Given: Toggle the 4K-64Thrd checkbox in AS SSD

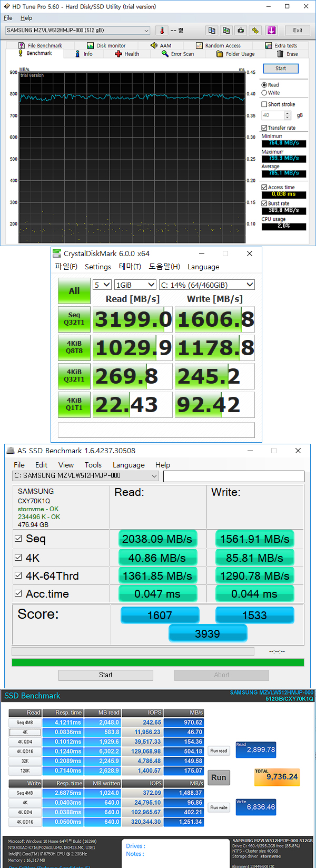Looking at the screenshot, I should click(x=18, y=575).
